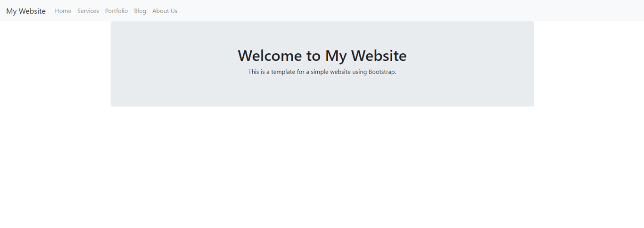Select the Bootstrap template description text
The height and width of the screenshot is (228, 644).
coord(322,72)
